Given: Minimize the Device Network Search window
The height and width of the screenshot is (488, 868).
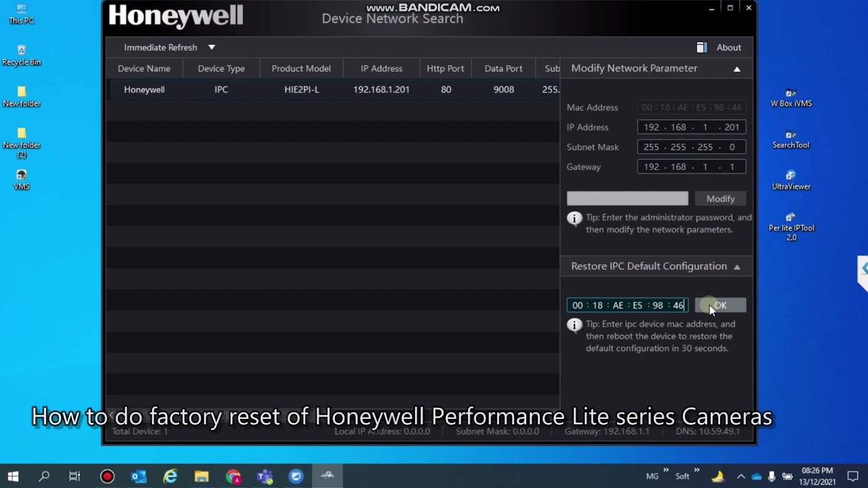Looking at the screenshot, I should (711, 8).
